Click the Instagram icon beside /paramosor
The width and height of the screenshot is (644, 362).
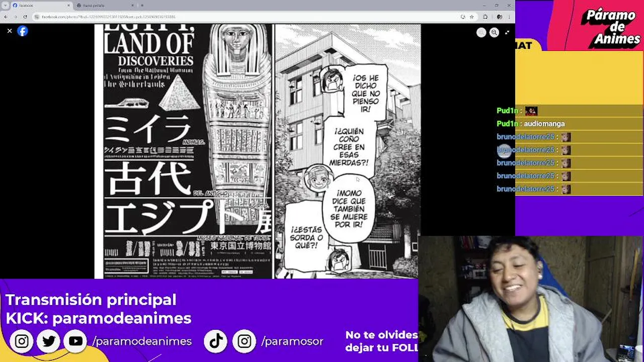click(244, 341)
